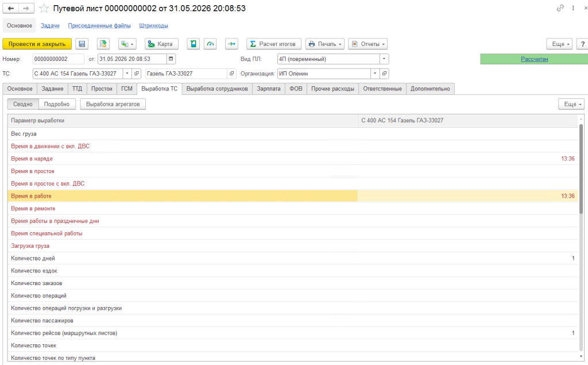This screenshot has width=588, height=365.
Task: Expand the Организация dropdown
Action: (x=375, y=74)
